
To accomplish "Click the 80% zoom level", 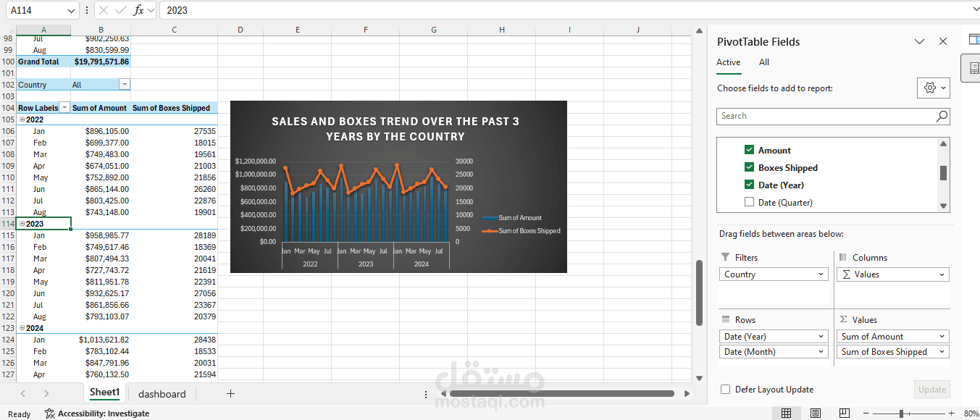I will (970, 413).
